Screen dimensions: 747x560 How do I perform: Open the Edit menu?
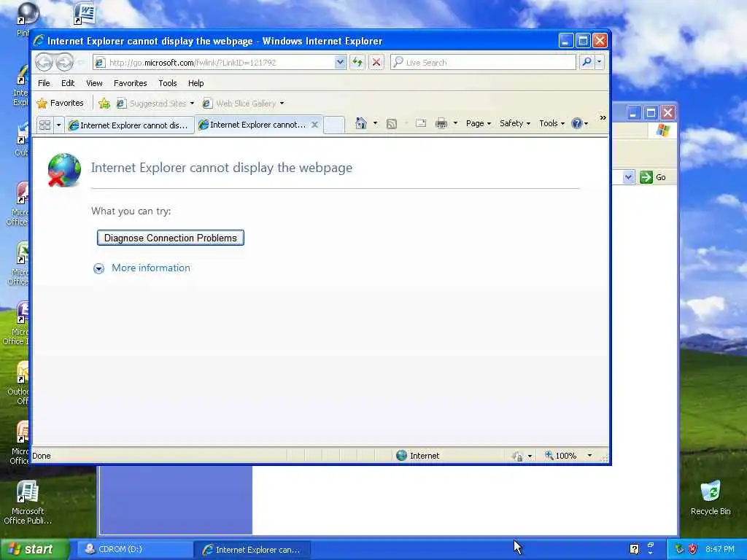click(68, 83)
